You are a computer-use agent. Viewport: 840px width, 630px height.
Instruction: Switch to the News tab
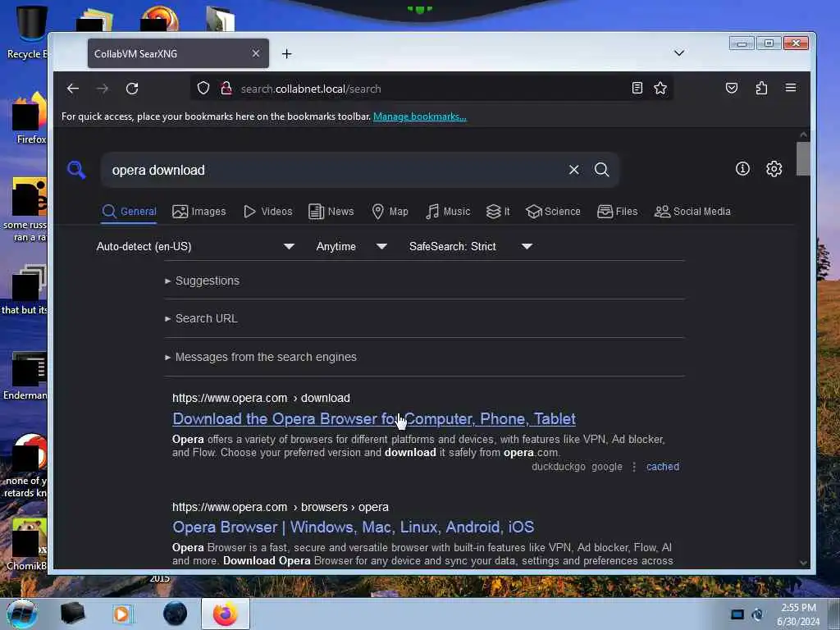pyautogui.click(x=331, y=212)
